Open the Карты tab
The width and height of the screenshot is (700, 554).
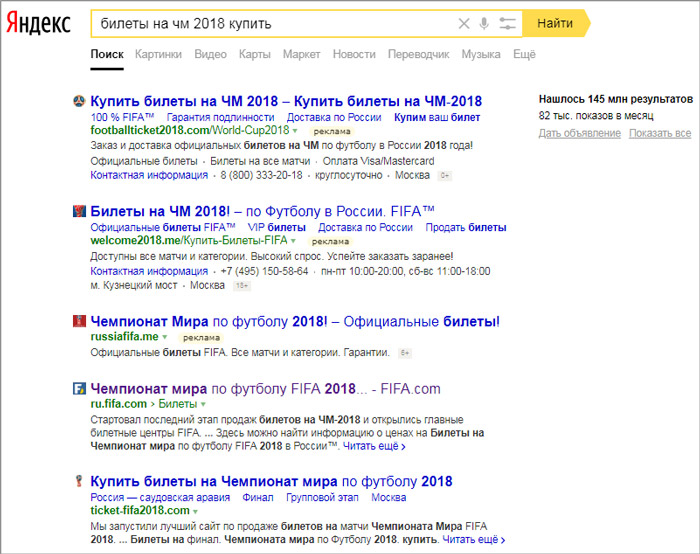point(254,54)
